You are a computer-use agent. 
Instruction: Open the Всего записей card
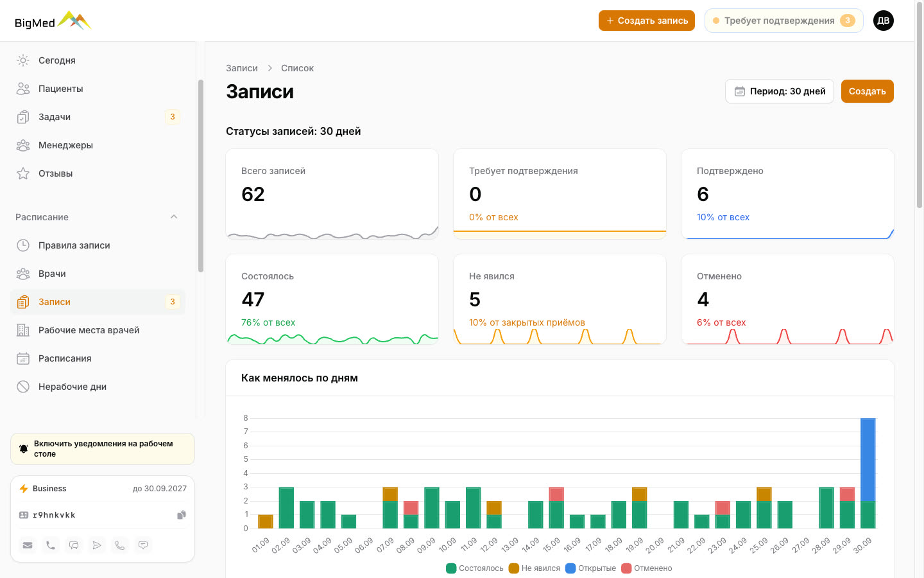point(332,194)
